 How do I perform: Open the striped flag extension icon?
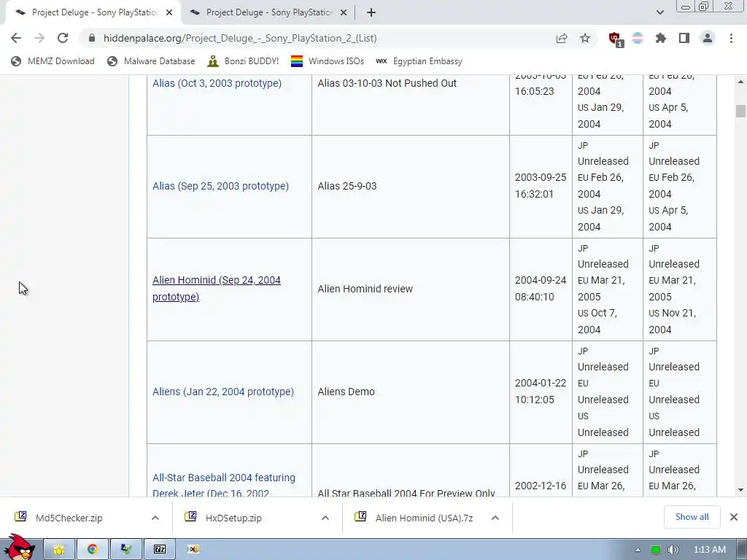point(638,38)
